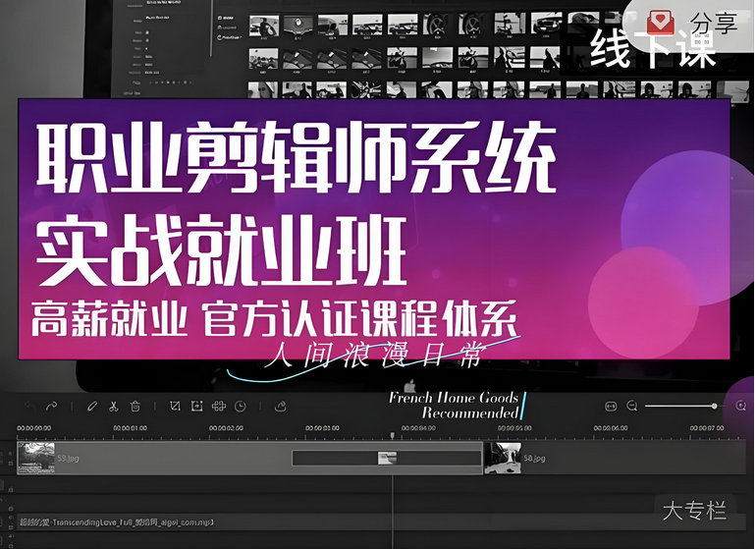Click the plus zoom in icon

tap(741, 406)
